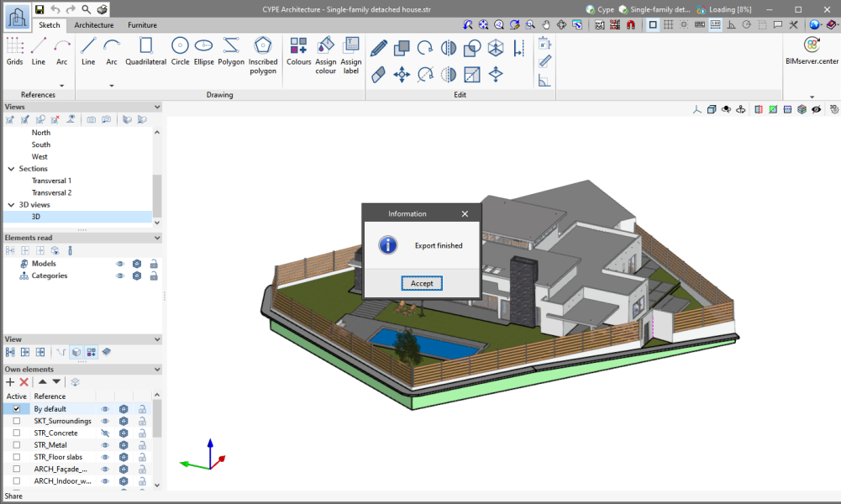Select the Quadrilateral drawing tool
841x504 pixels.
point(146,51)
